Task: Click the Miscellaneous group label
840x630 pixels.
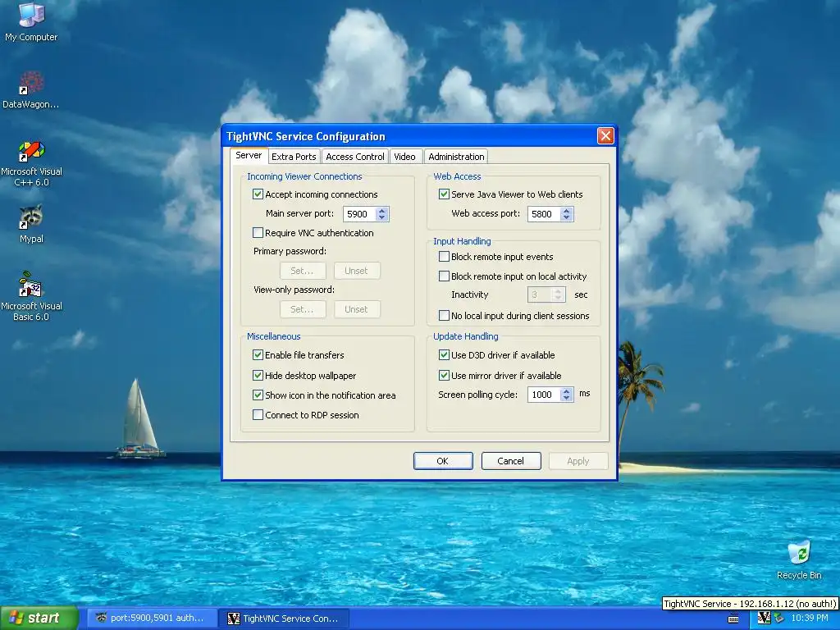Action: click(274, 336)
